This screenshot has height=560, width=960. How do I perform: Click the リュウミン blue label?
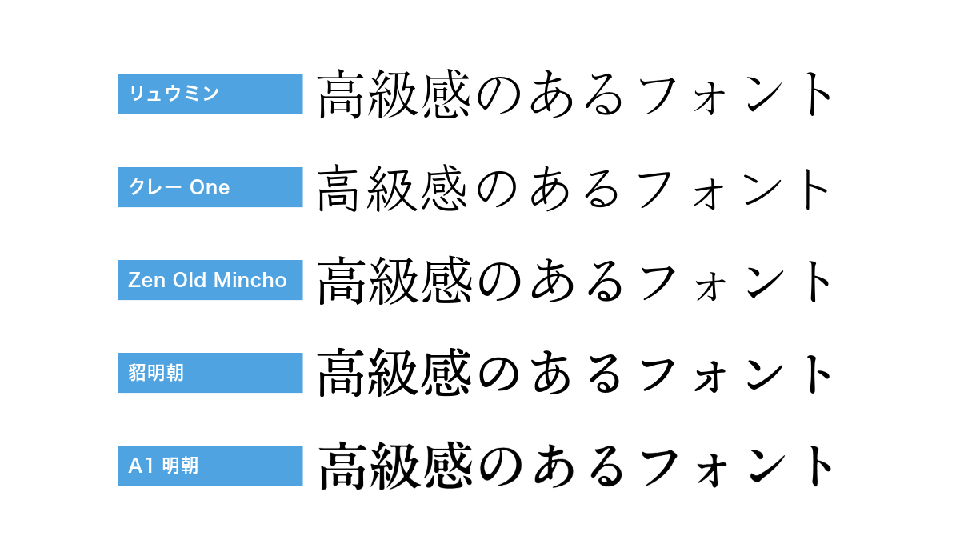click(x=210, y=94)
